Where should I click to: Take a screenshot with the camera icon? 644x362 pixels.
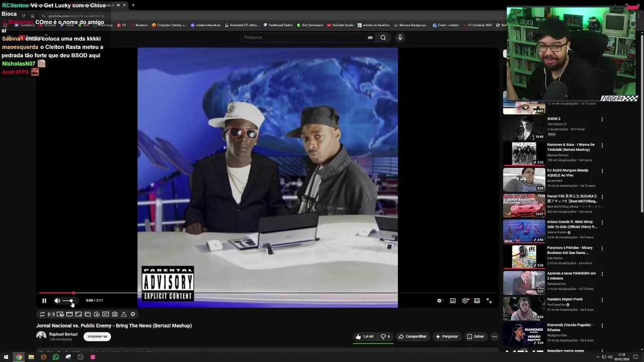point(115,314)
